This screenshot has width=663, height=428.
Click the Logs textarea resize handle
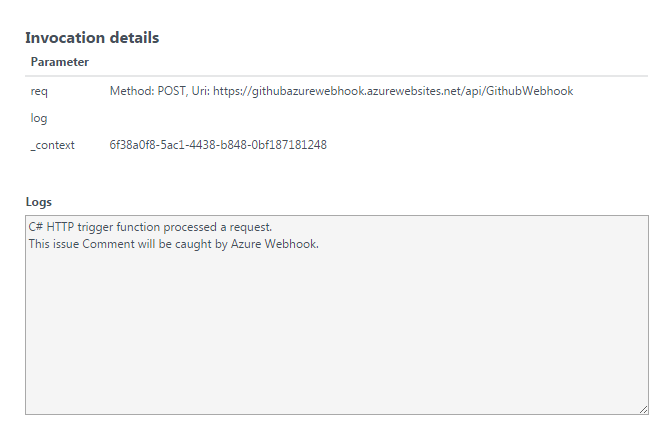pos(643,409)
